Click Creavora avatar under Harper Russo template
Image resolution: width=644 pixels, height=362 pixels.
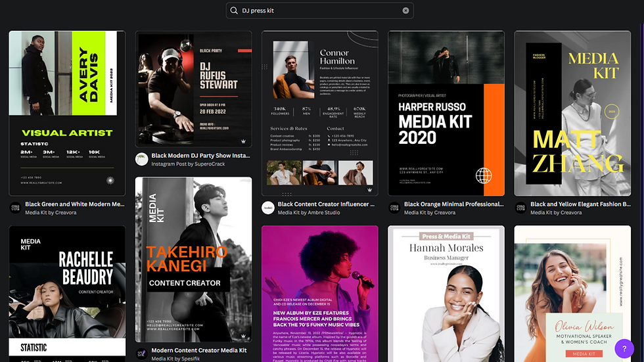pyautogui.click(x=394, y=208)
